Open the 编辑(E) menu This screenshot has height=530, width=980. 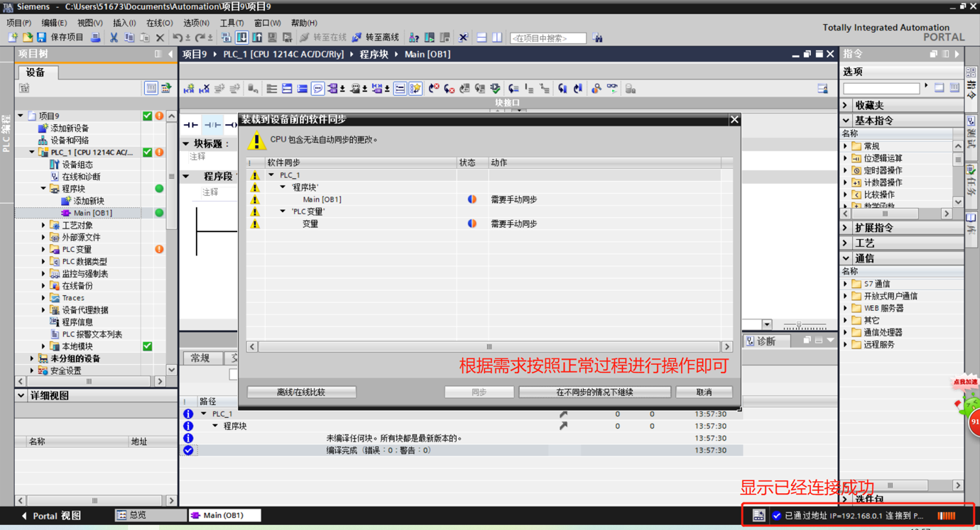click(x=54, y=23)
